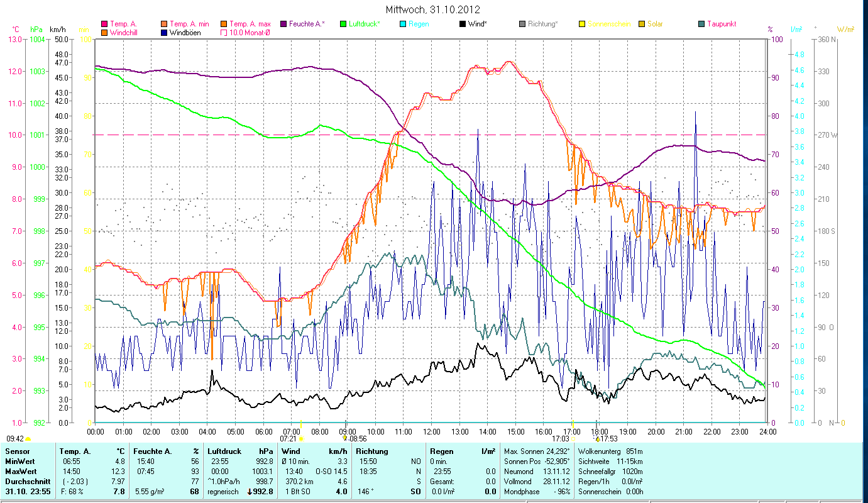Click the Taupunkt legend swatch
Screen dimensions: 868x503
pos(701,24)
